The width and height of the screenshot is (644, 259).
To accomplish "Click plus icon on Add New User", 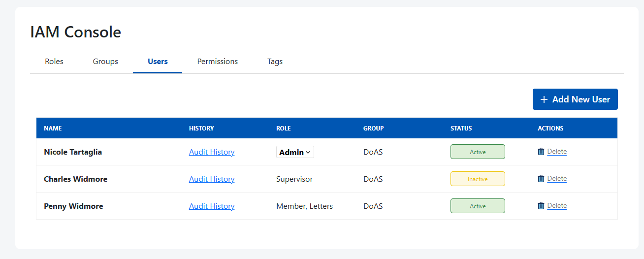I will pos(544,99).
